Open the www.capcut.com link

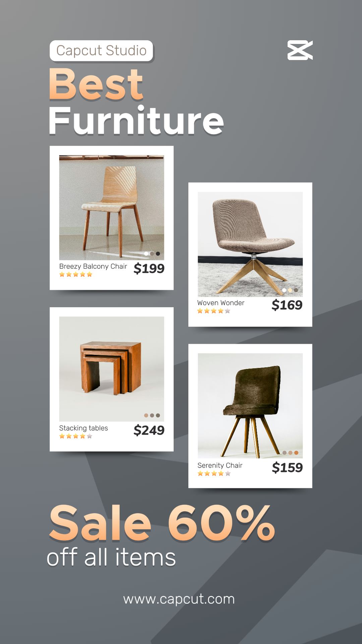click(x=179, y=599)
